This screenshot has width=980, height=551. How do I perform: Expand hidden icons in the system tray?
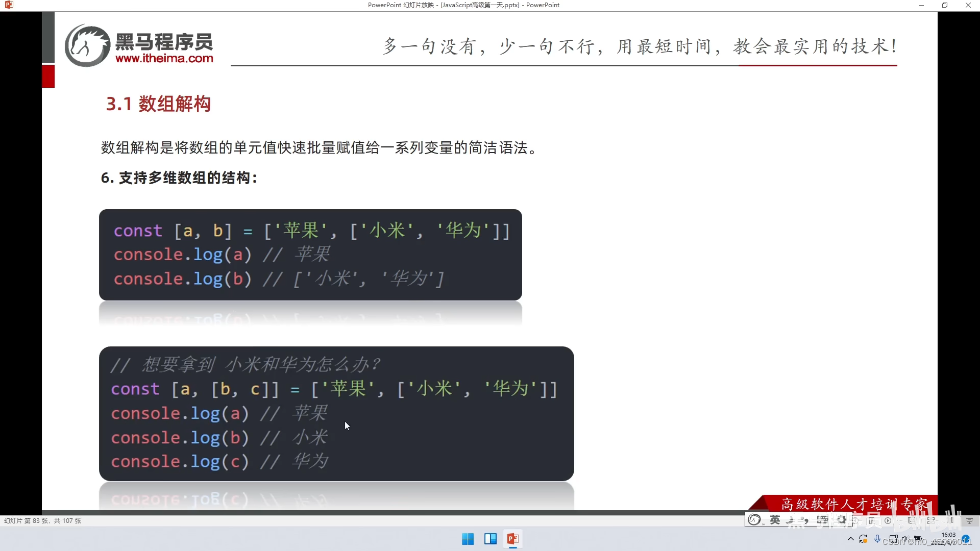click(x=851, y=539)
